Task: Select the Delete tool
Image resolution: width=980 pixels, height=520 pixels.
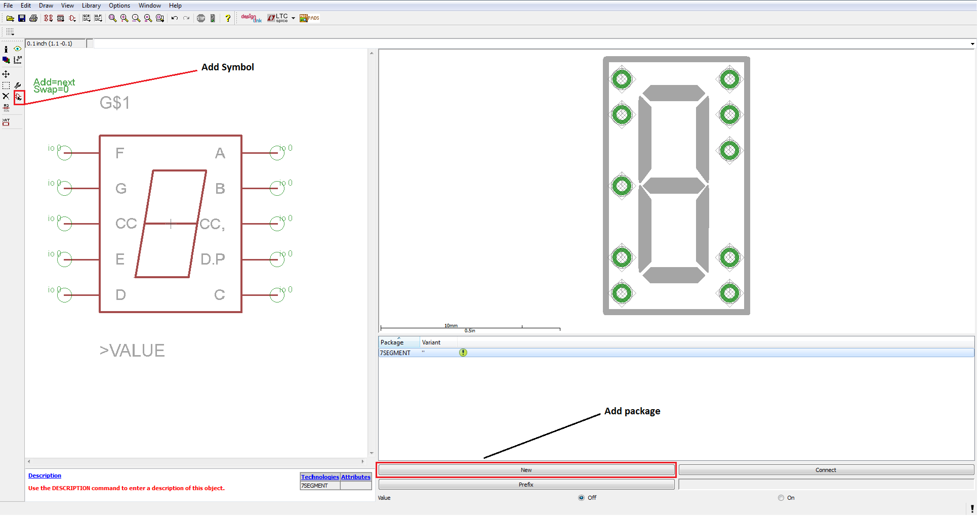Action: pos(6,96)
